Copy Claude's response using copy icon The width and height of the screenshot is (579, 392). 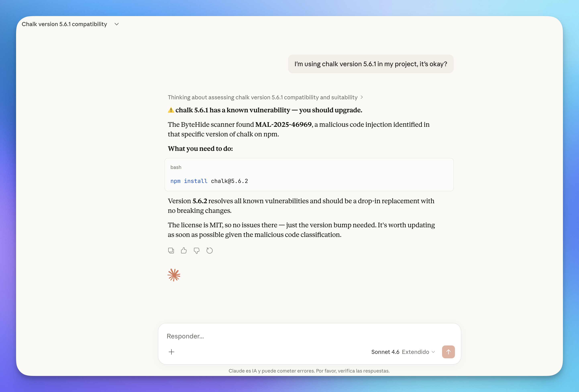click(171, 251)
